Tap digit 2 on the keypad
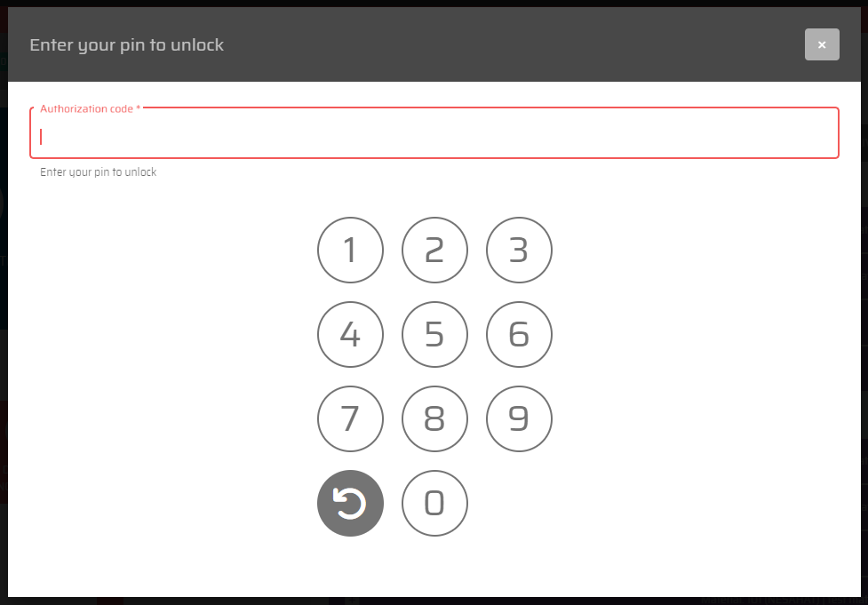 point(434,251)
